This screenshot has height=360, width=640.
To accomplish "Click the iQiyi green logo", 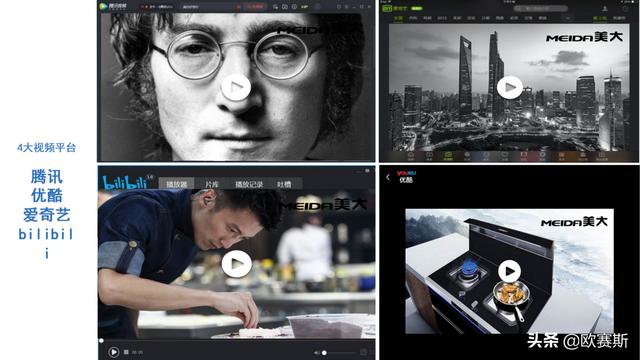I will pos(387,8).
